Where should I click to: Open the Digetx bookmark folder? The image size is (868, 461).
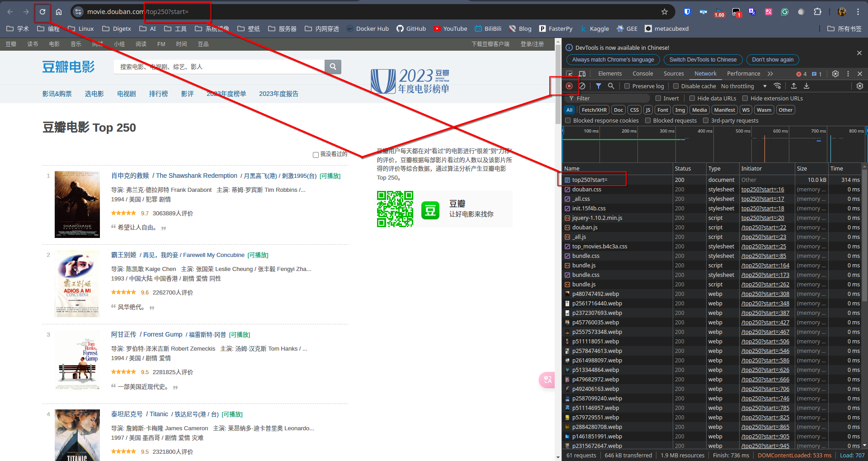tap(117, 29)
